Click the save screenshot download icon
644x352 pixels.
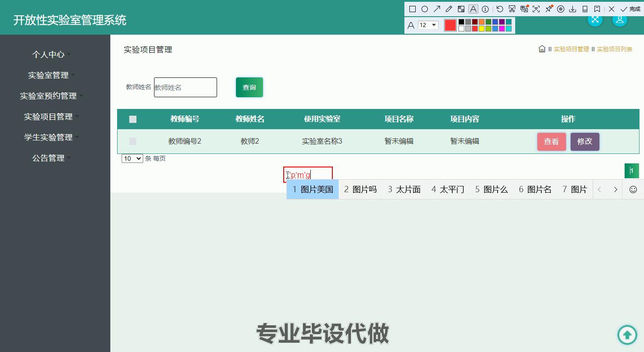pos(573,9)
